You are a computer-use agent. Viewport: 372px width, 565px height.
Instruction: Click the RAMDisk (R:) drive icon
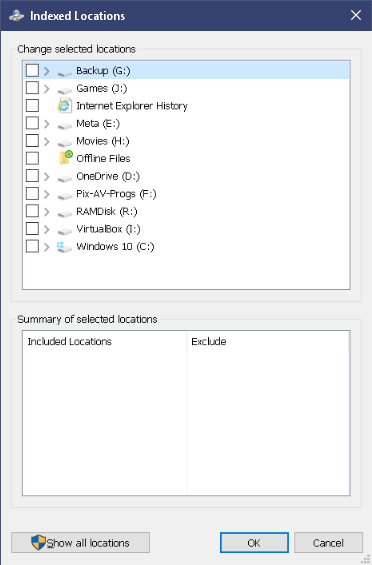point(65,214)
